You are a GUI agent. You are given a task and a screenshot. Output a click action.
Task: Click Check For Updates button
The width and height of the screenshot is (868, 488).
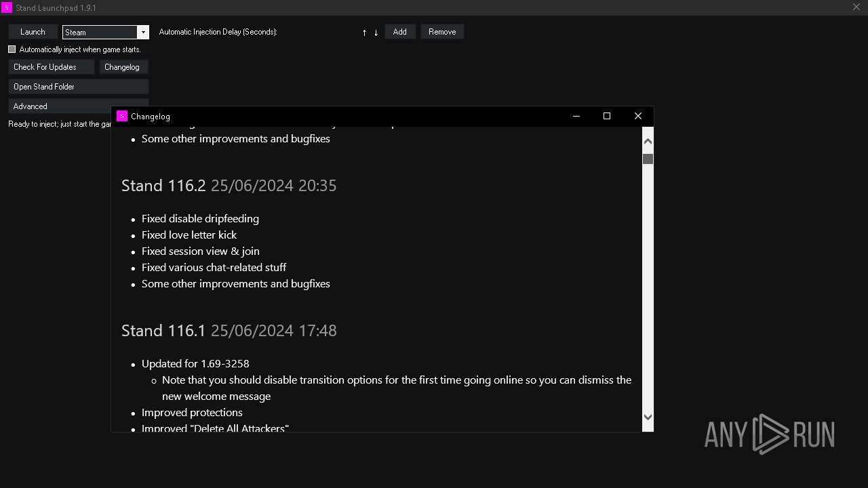52,67
